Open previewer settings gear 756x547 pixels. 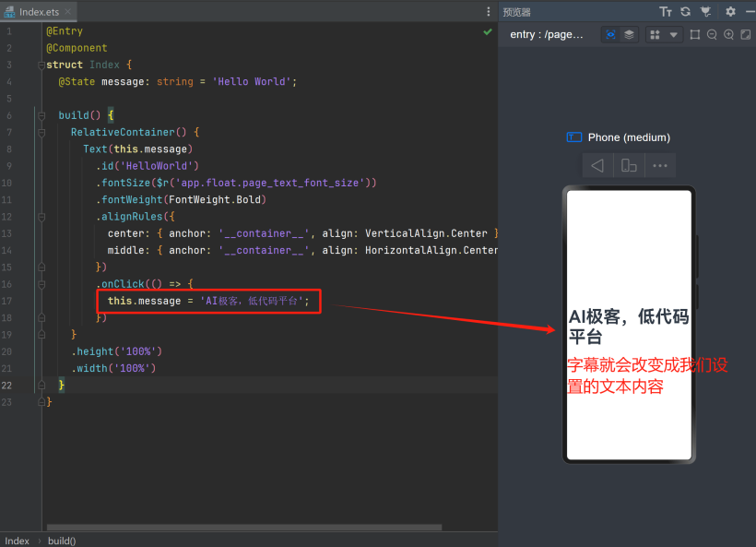(x=730, y=12)
